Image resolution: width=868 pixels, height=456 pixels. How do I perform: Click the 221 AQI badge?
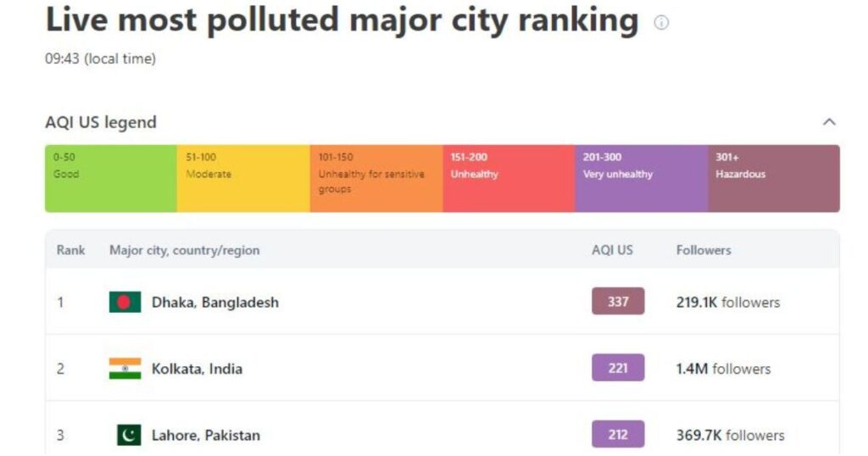pos(618,368)
